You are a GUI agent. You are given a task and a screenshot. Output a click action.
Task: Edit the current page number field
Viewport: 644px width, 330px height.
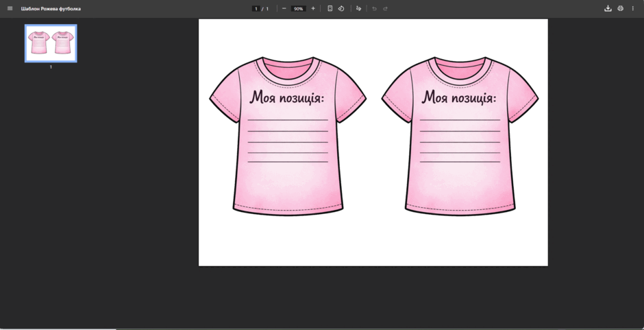[x=256, y=9]
